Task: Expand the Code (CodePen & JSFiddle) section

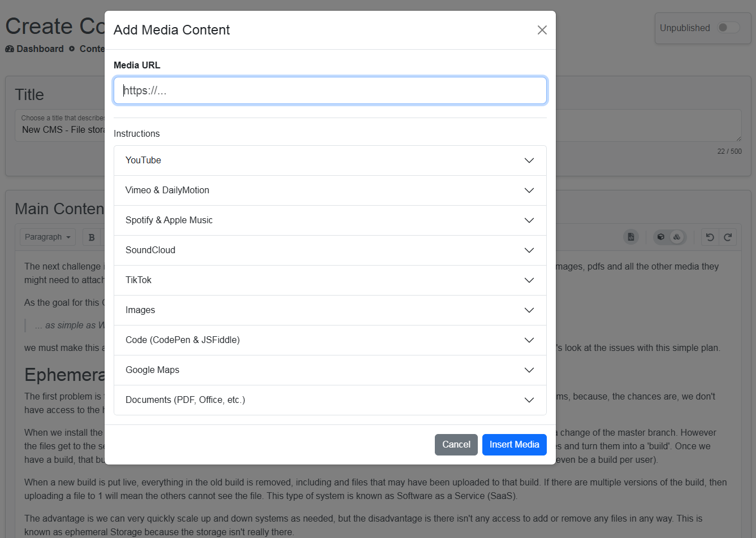Action: pos(330,340)
